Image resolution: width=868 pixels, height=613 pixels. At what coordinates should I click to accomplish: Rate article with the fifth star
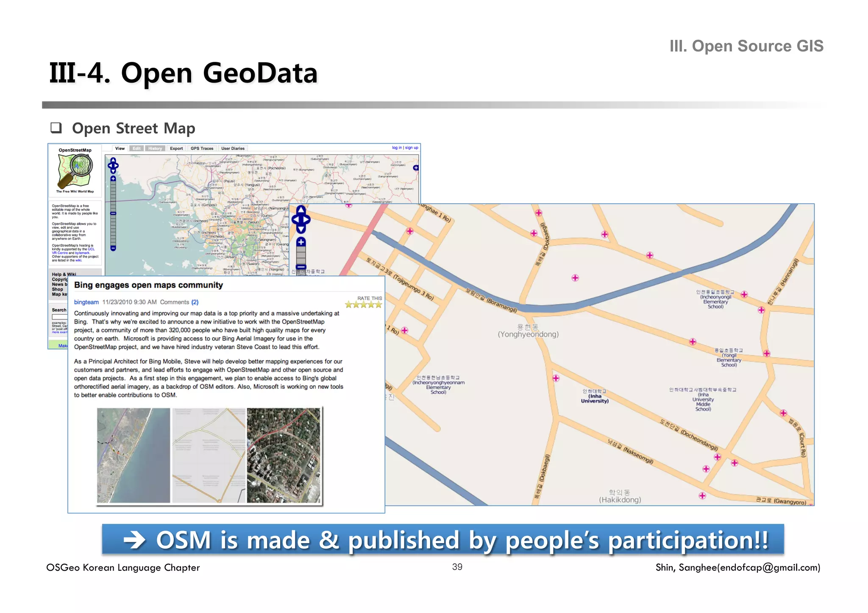(378, 305)
